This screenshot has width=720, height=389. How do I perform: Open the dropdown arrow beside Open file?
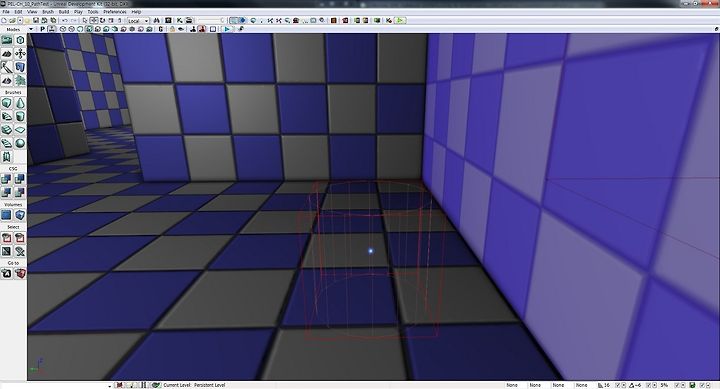coord(20,21)
